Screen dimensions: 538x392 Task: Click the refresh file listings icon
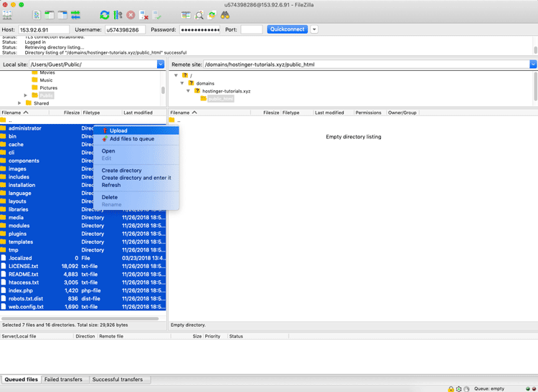point(105,14)
